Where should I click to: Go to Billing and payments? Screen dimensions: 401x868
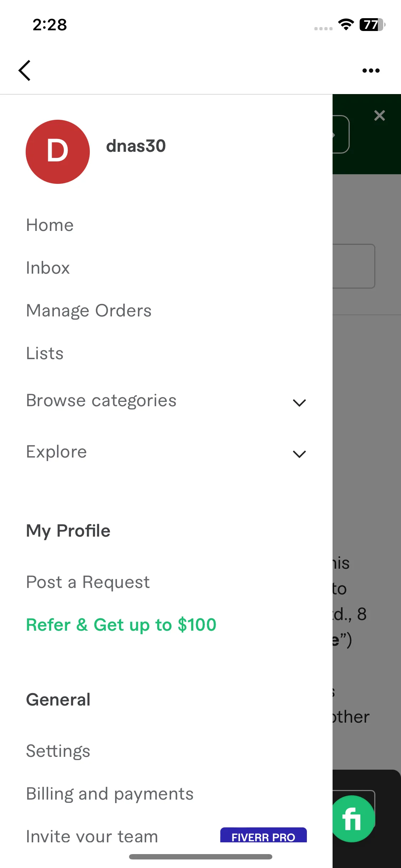[110, 794]
